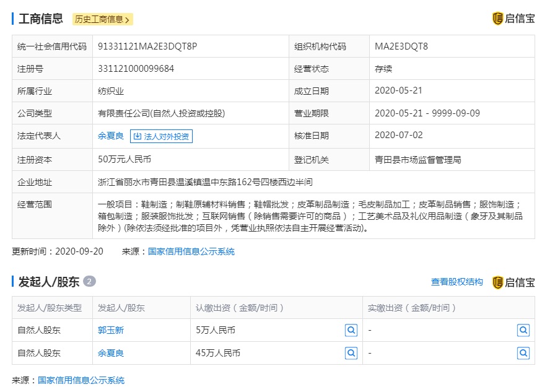Open legal representative 余夏良 link

pos(111,136)
